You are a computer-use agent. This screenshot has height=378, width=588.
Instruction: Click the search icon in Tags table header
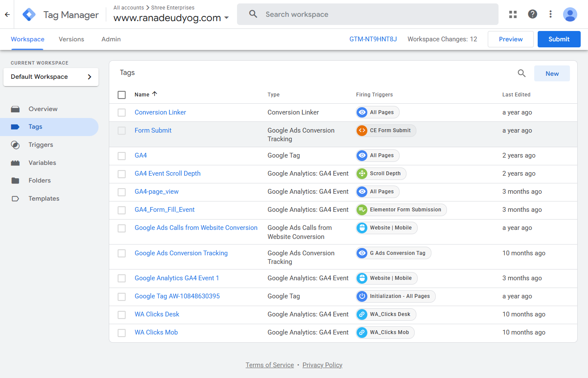pos(522,73)
